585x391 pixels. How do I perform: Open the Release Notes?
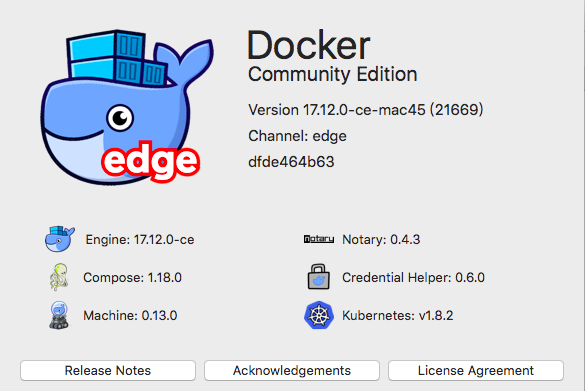108,370
